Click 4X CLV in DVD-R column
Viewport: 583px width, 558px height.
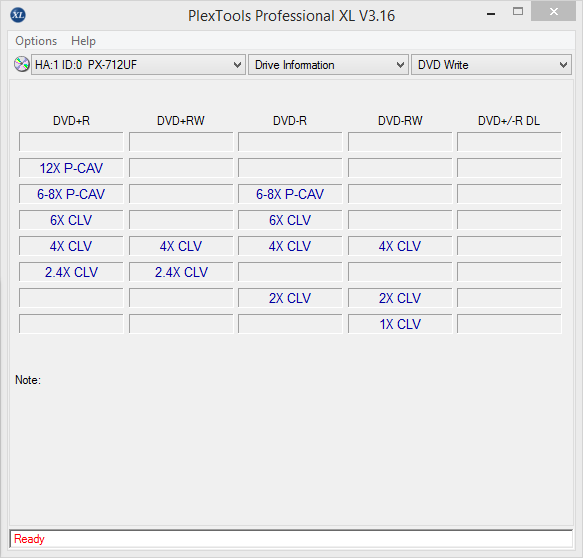[290, 246]
